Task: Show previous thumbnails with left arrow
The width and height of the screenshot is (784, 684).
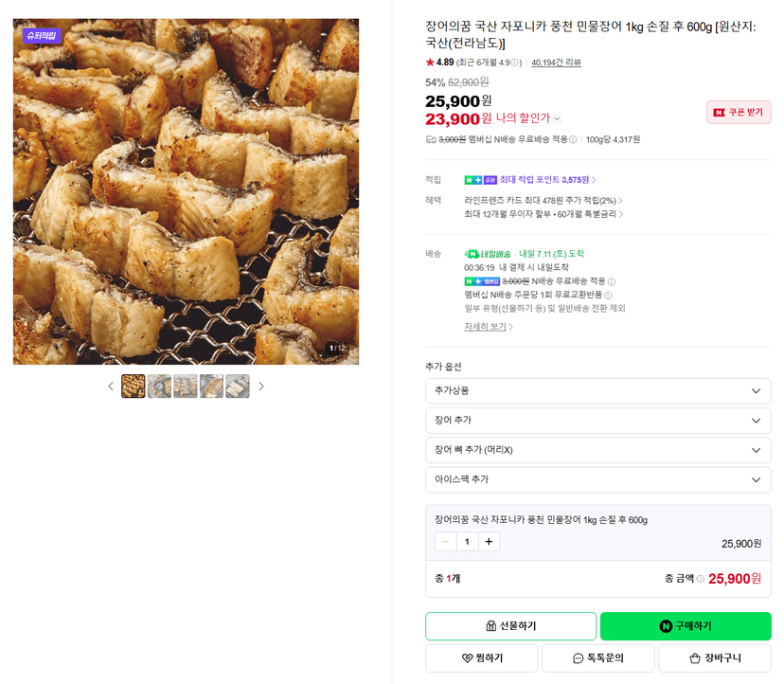Action: pyautogui.click(x=111, y=387)
